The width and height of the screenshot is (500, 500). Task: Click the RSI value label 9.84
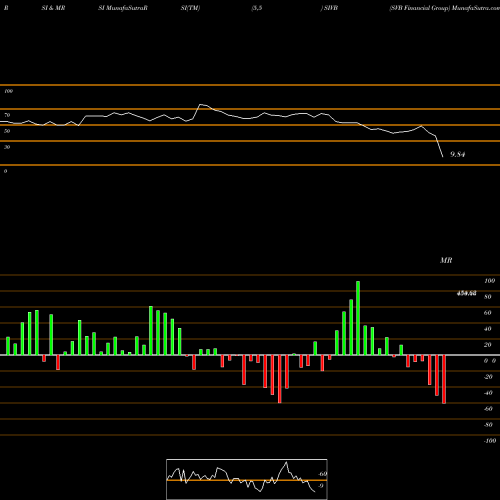(457, 154)
